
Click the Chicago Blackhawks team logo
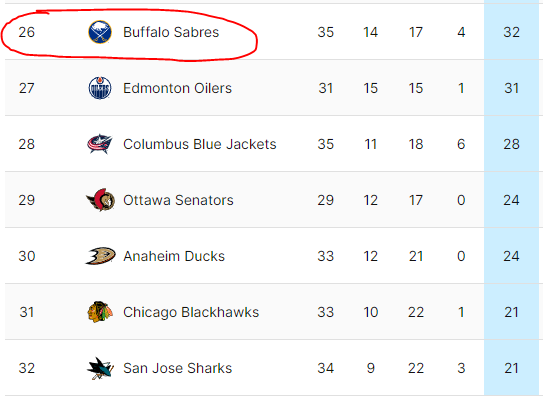click(x=100, y=312)
